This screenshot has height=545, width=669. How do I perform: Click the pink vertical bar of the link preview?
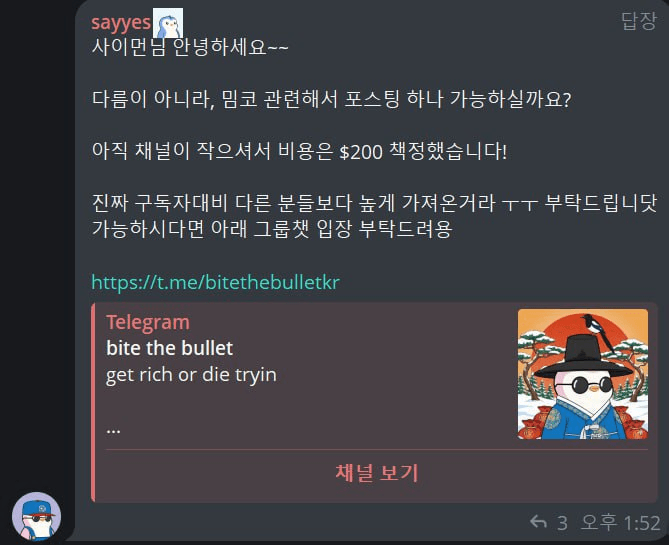pos(93,402)
